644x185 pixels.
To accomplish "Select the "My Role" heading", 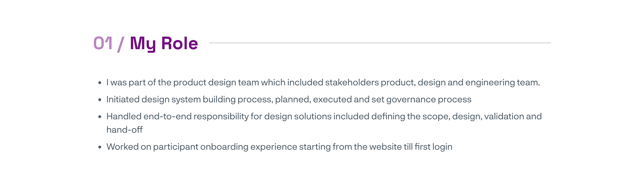I will pos(164,44).
